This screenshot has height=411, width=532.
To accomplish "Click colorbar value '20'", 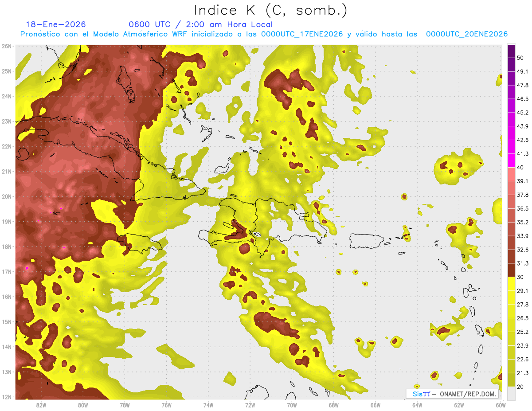I will tap(520, 387).
